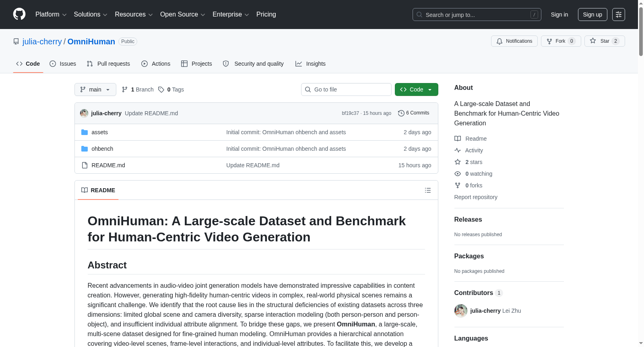Open the Pull requests tab
644x347 pixels.
tap(108, 64)
